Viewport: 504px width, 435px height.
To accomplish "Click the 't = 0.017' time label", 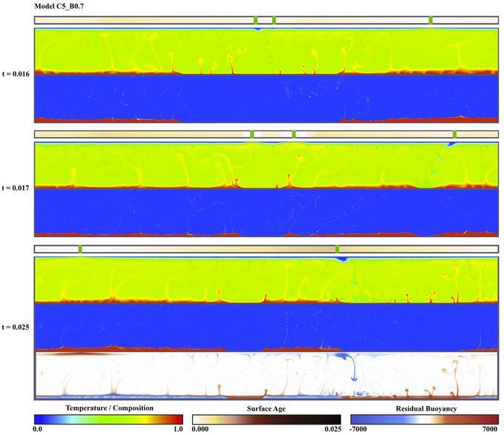I will tap(16, 187).
